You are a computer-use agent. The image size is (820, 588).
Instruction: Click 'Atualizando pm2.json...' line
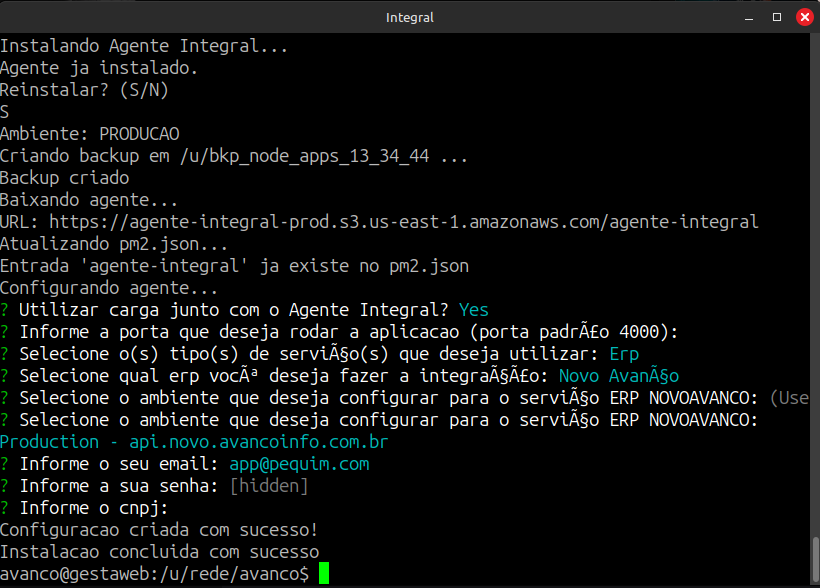(114, 244)
